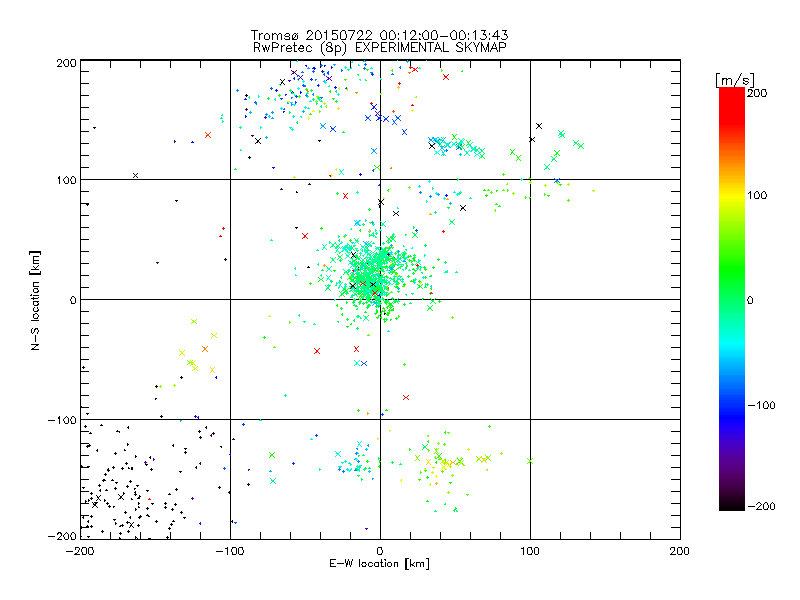The image size is (800, 600).
Task: Click the y-axis tick label '100'
Action: tap(66, 180)
